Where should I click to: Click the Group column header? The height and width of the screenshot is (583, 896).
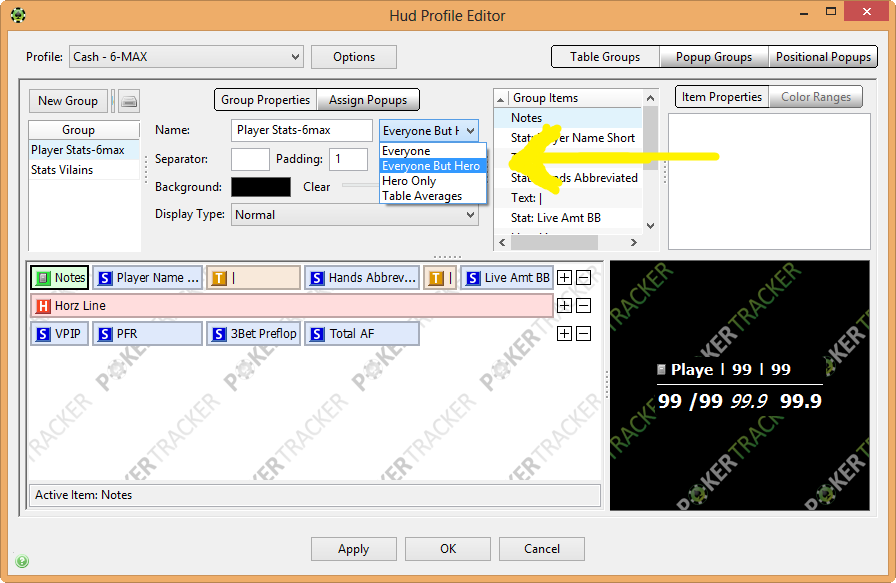(84, 130)
